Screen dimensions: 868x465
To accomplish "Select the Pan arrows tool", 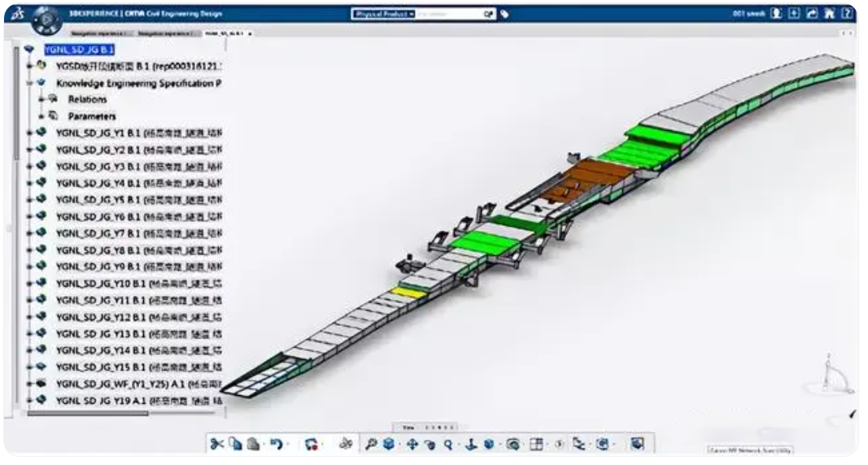I will (411, 444).
